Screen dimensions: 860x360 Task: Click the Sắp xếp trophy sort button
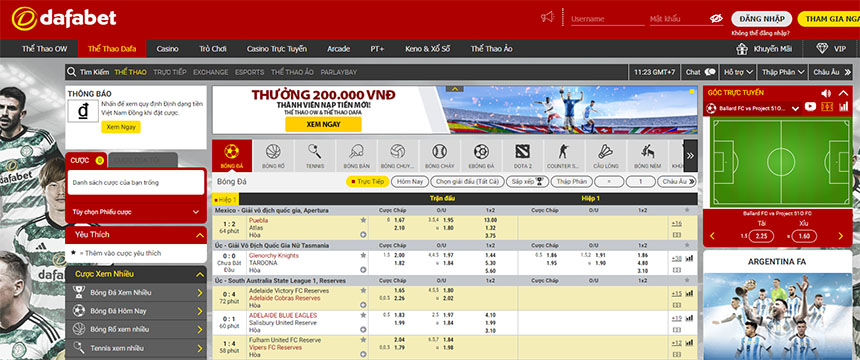(527, 182)
